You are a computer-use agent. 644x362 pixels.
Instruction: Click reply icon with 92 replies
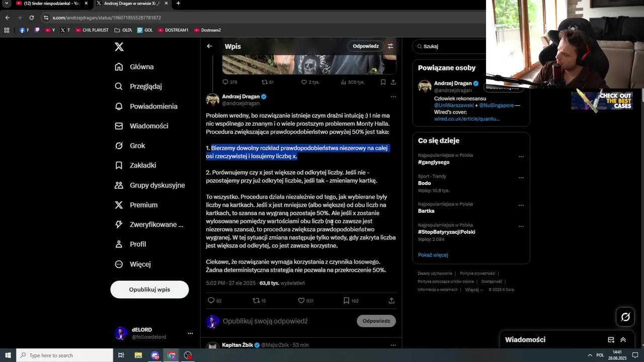pos(211,301)
